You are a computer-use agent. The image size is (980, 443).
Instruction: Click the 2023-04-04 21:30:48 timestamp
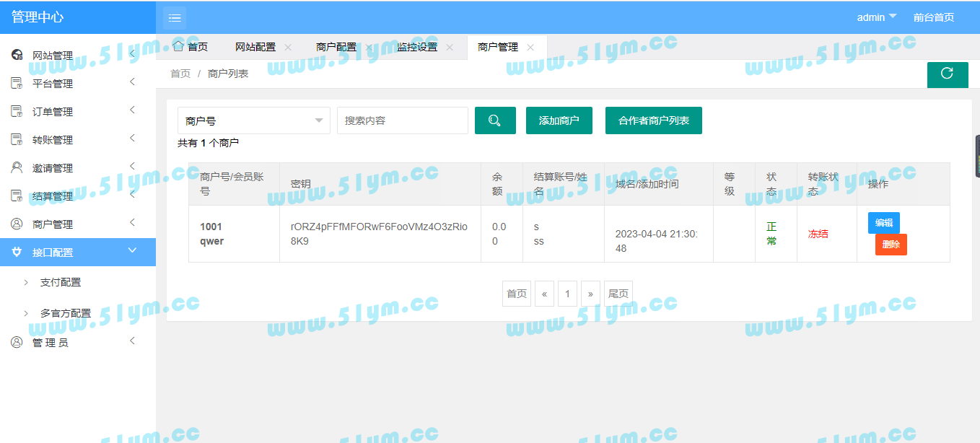(x=656, y=241)
